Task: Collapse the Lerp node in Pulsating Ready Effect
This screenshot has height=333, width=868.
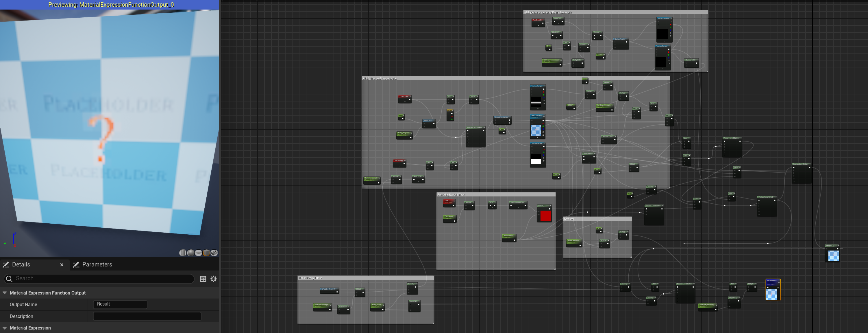Action: 550,206
